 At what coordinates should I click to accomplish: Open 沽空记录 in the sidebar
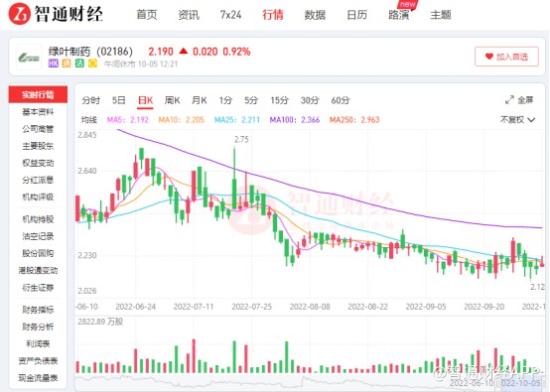pos(38,236)
